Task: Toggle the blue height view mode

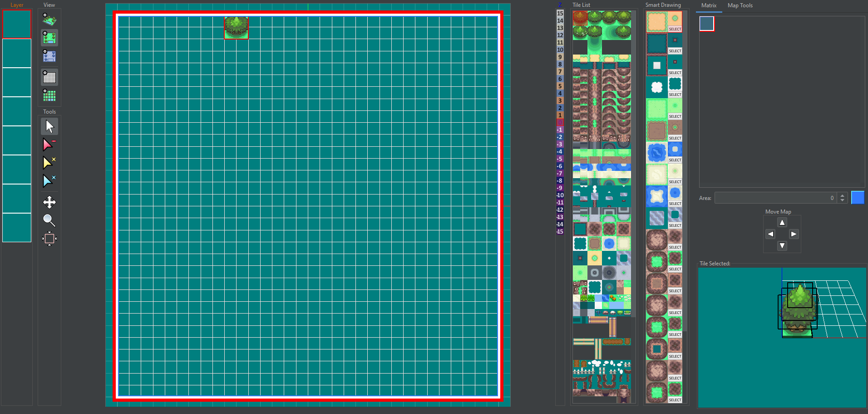Action: (49, 56)
